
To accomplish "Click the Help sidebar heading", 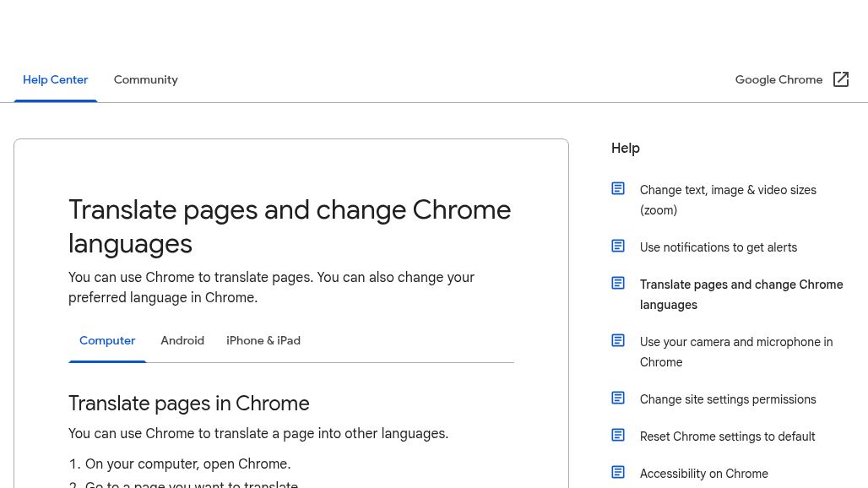I will [626, 148].
